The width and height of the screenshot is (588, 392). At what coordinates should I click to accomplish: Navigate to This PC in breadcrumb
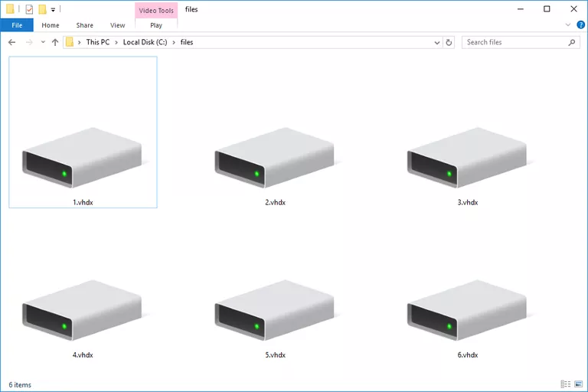pos(98,42)
